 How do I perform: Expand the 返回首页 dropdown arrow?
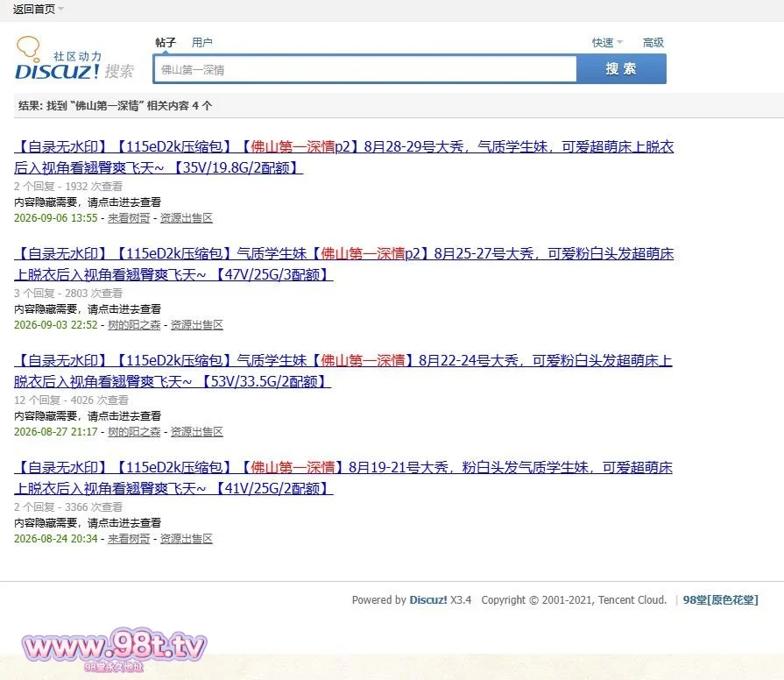(61, 9)
